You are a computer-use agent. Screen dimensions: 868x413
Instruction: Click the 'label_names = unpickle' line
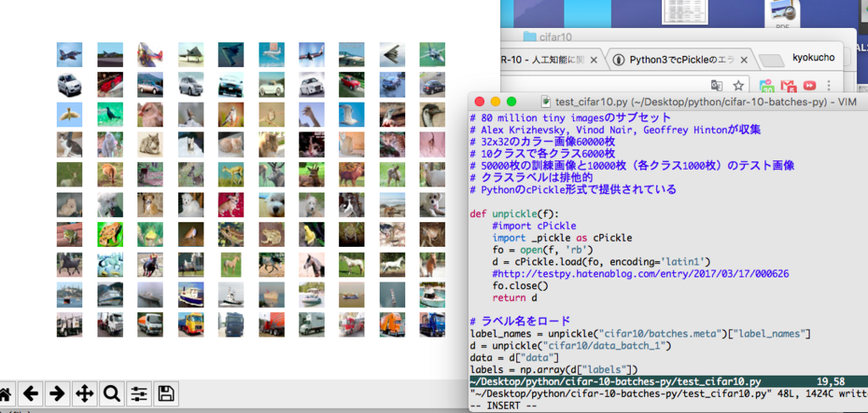pyautogui.click(x=640, y=334)
